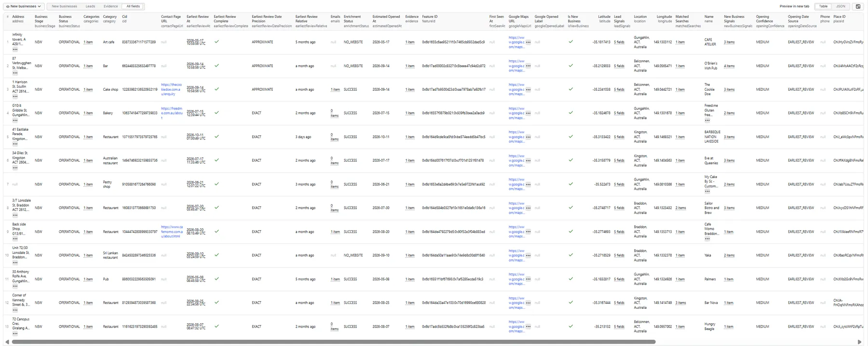The height and width of the screenshot is (346, 868).
Task: Open 1 item evidence for Palmers row
Action: pyautogui.click(x=410, y=279)
